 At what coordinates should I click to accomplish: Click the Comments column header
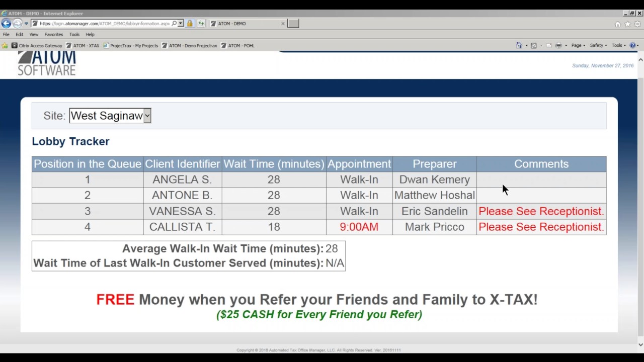tap(541, 164)
